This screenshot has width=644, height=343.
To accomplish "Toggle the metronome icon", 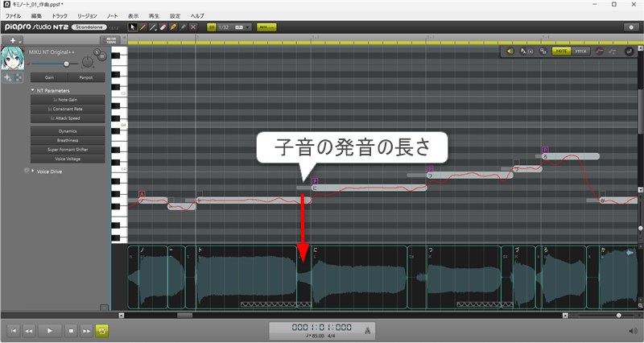I will pyautogui.click(x=368, y=330).
